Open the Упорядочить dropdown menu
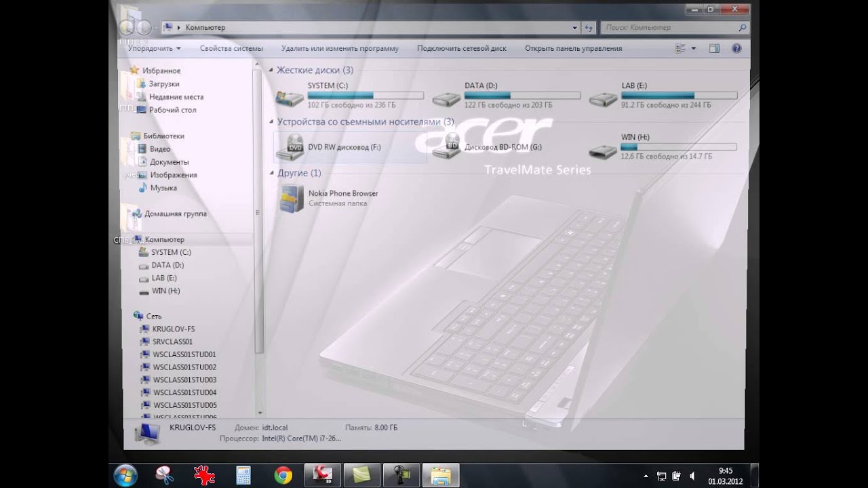This screenshot has width=868, height=488. tap(155, 48)
